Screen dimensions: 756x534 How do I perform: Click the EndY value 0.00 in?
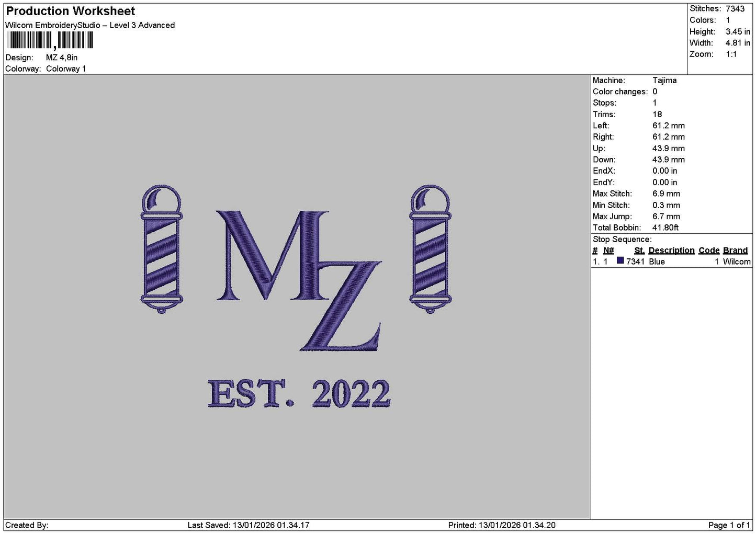click(664, 183)
